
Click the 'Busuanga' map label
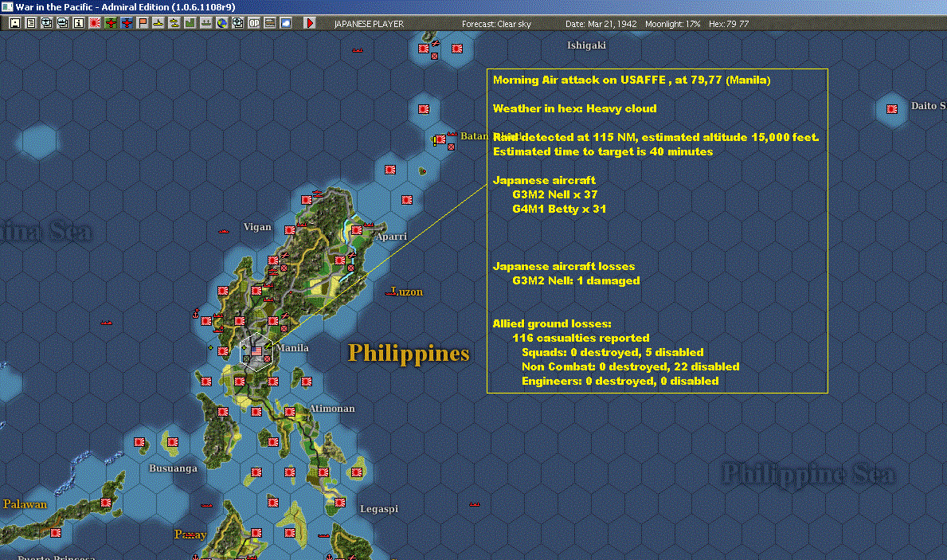pyautogui.click(x=174, y=468)
